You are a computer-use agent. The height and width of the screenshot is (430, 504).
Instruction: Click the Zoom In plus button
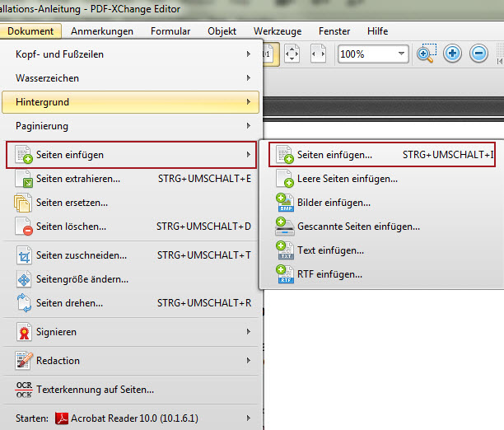(452, 54)
